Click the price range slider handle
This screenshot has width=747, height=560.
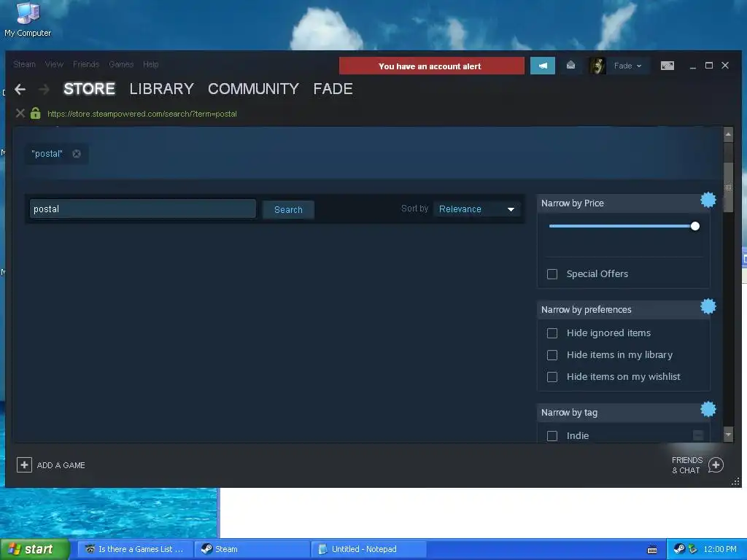pos(695,226)
